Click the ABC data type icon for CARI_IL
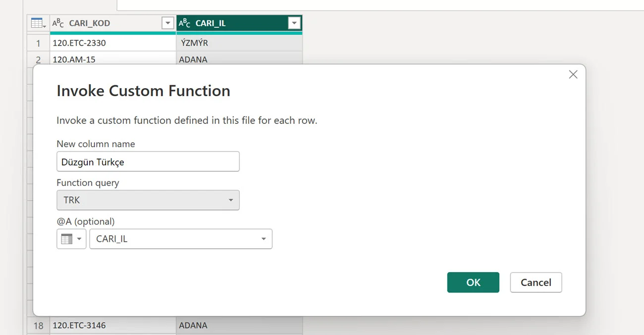This screenshot has width=644, height=335. (184, 23)
